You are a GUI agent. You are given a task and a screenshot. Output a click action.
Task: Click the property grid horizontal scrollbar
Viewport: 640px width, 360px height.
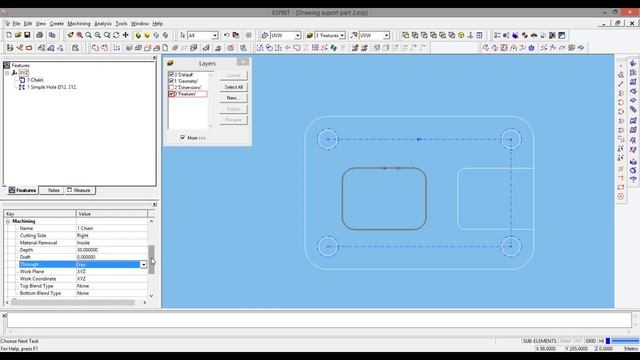pos(73,302)
